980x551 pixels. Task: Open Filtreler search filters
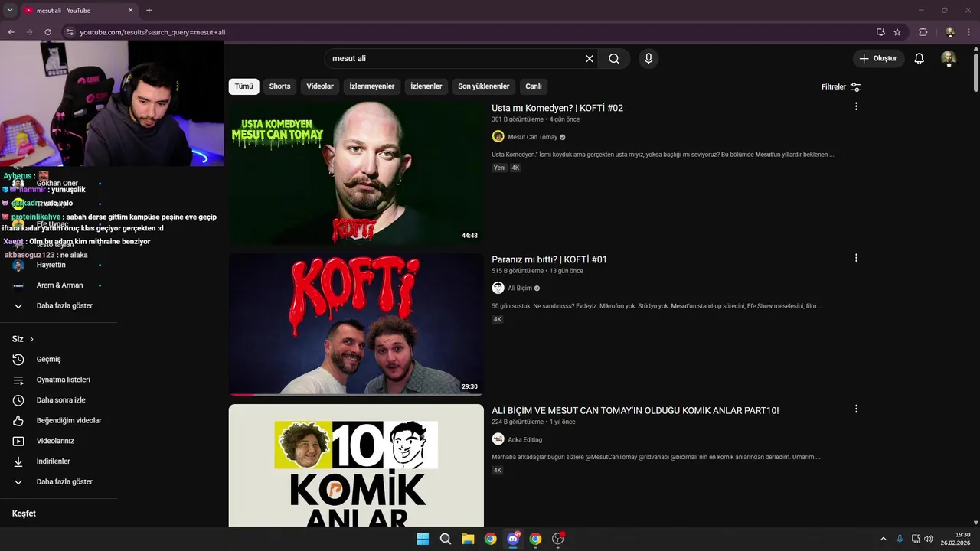click(841, 87)
